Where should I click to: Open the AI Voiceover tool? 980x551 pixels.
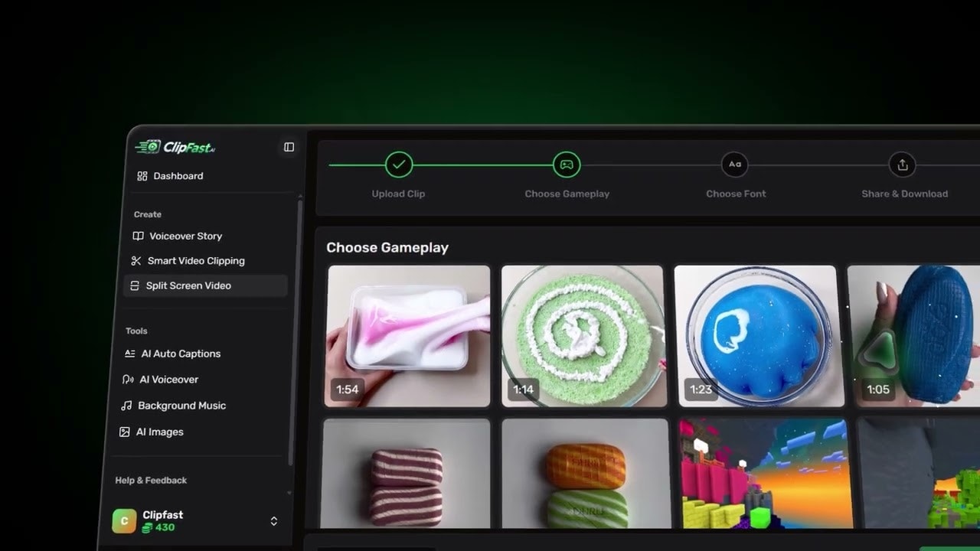click(x=168, y=380)
